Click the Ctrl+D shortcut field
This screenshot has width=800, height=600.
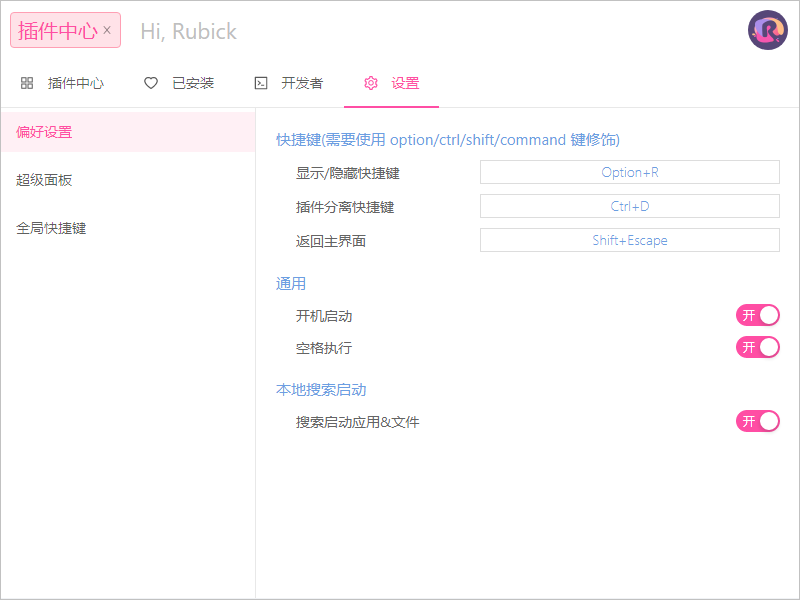630,206
